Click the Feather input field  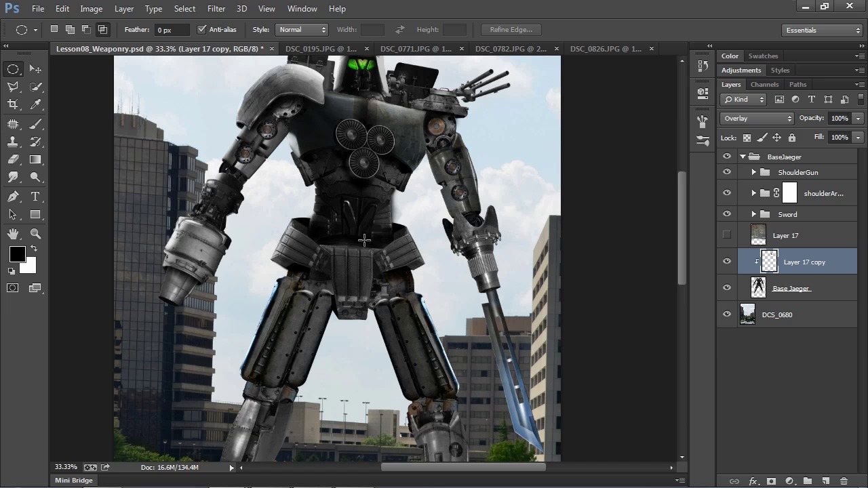[x=172, y=30]
